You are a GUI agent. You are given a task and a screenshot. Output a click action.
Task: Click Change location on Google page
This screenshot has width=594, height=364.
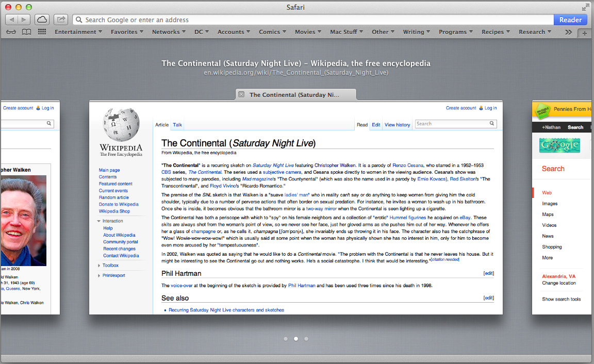click(559, 283)
